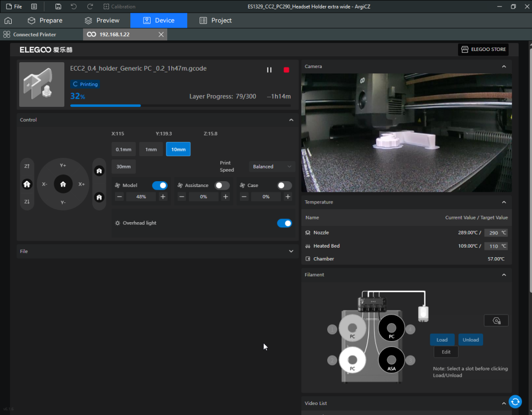Pause the current print job
This screenshot has width=532, height=415.
[269, 70]
